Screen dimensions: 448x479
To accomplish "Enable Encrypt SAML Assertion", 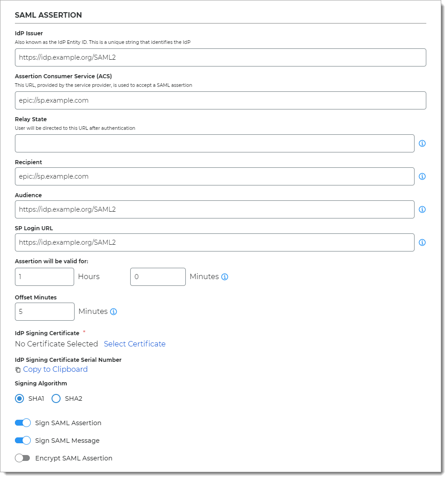I will [22, 458].
